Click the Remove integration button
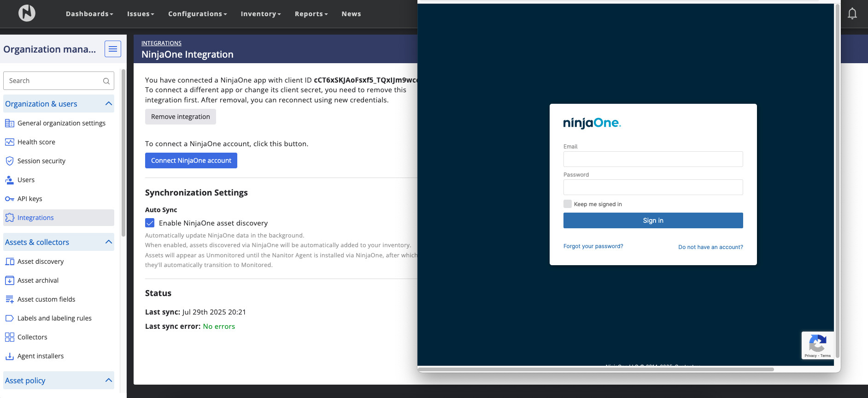 point(181,117)
